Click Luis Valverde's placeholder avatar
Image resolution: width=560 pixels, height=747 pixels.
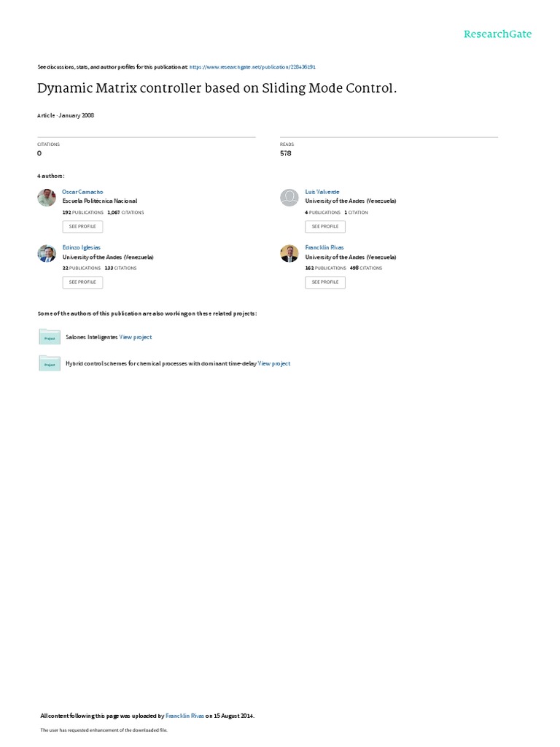289,197
